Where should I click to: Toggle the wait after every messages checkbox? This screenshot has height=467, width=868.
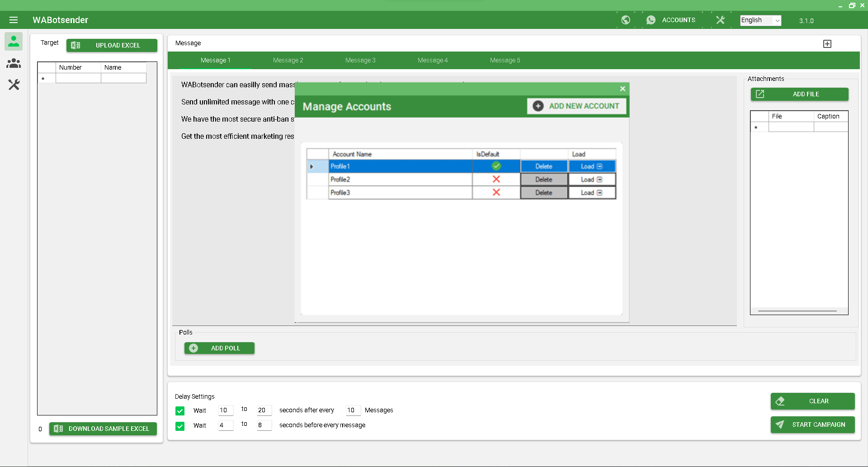tap(180, 411)
